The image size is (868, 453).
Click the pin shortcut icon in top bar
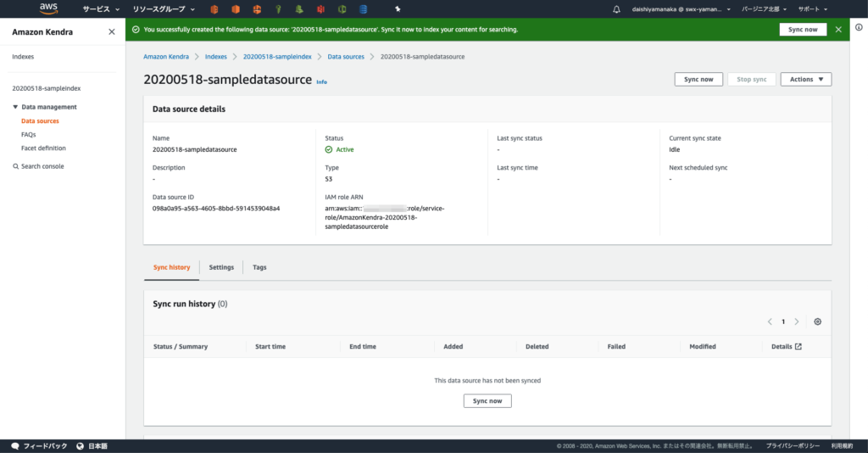pos(397,9)
